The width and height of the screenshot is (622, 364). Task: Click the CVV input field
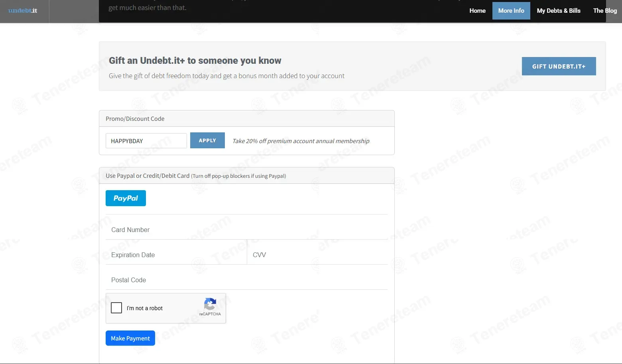click(x=317, y=255)
